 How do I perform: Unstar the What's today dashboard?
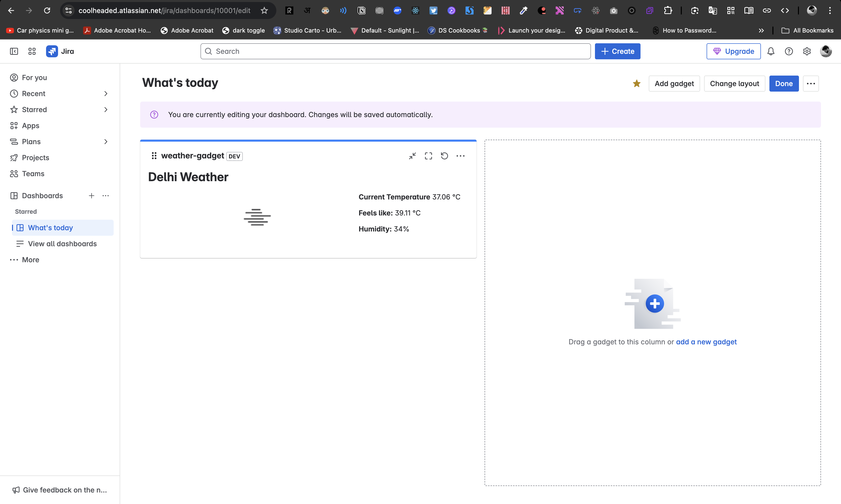pos(637,84)
